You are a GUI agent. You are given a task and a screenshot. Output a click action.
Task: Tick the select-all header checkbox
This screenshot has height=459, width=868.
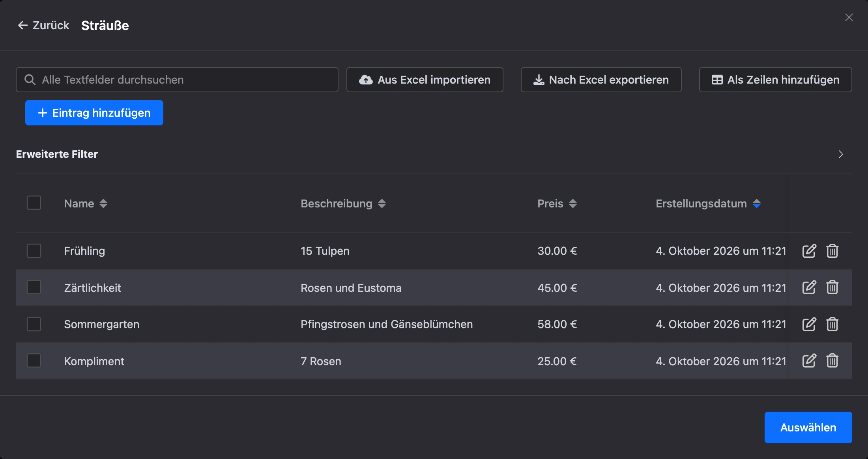click(34, 203)
